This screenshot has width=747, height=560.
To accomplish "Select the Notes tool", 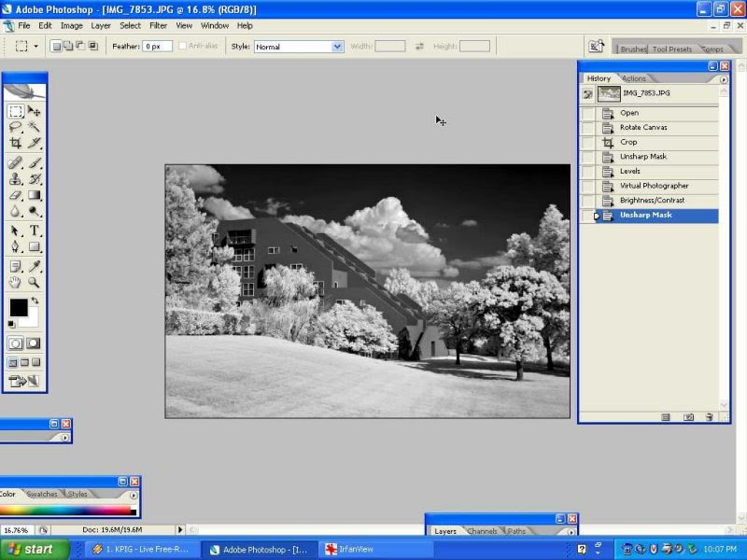I will coord(15,267).
